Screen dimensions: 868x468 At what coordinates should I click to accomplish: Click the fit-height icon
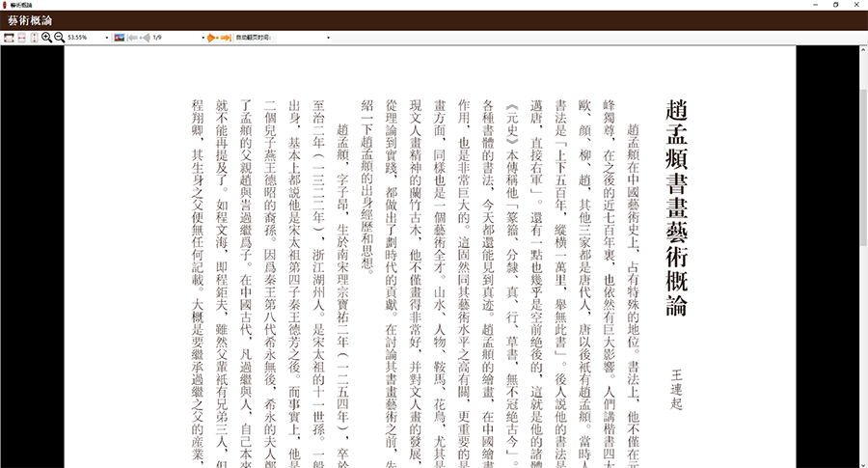coord(35,38)
